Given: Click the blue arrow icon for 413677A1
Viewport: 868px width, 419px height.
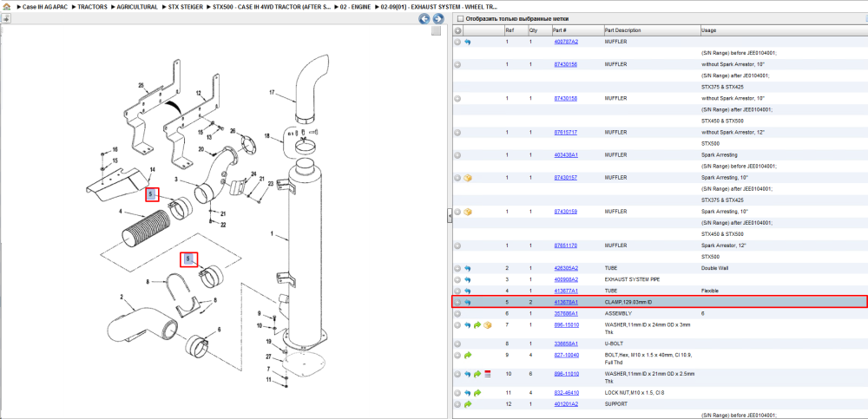Looking at the screenshot, I should (x=468, y=291).
